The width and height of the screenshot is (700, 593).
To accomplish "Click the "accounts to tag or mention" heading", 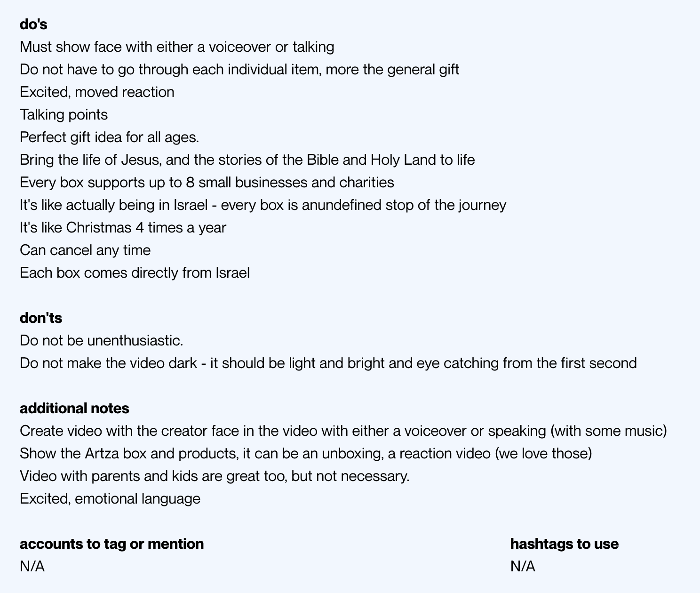I will (x=111, y=544).
